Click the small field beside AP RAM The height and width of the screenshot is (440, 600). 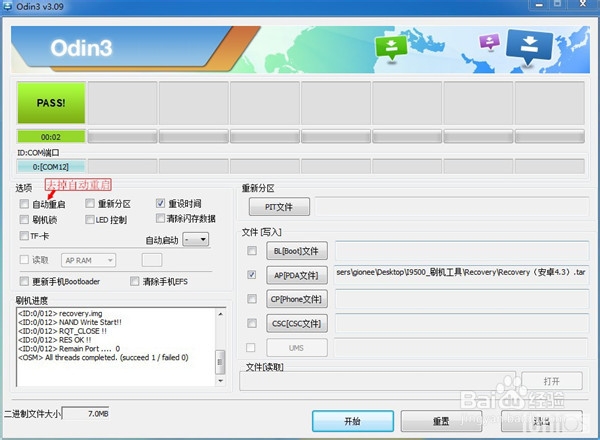[x=152, y=260]
